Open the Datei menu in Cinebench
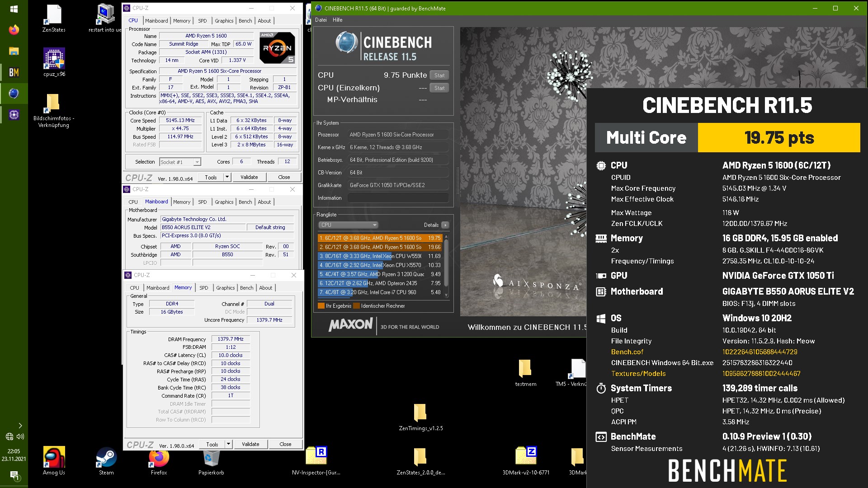This screenshot has height=488, width=868. coord(321,20)
